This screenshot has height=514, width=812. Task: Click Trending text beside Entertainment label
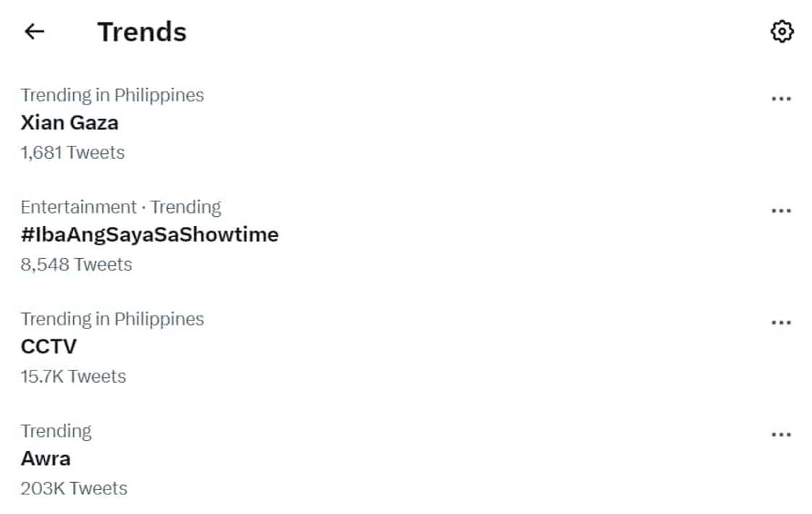(186, 207)
